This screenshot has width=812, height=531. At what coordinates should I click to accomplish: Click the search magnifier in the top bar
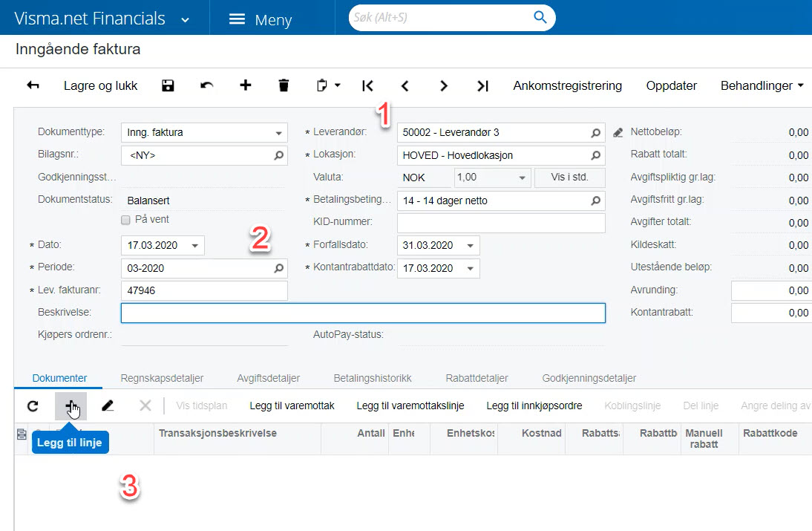coord(540,17)
